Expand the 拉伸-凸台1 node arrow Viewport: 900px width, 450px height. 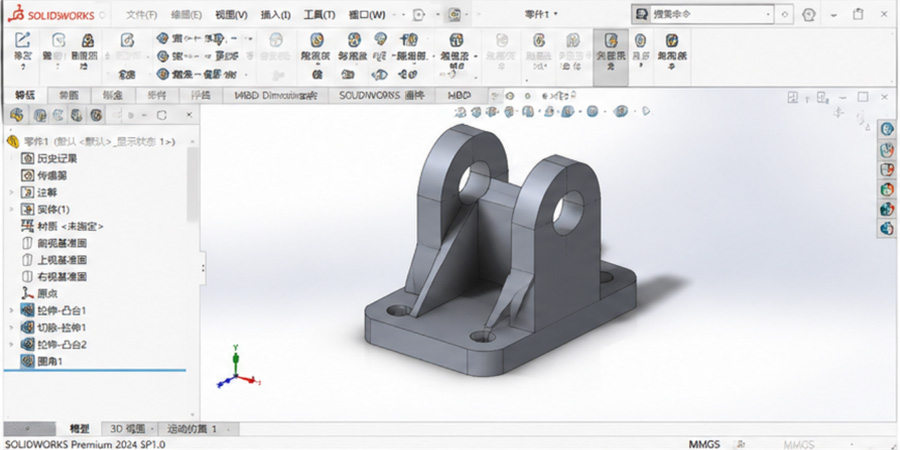[x=11, y=311]
